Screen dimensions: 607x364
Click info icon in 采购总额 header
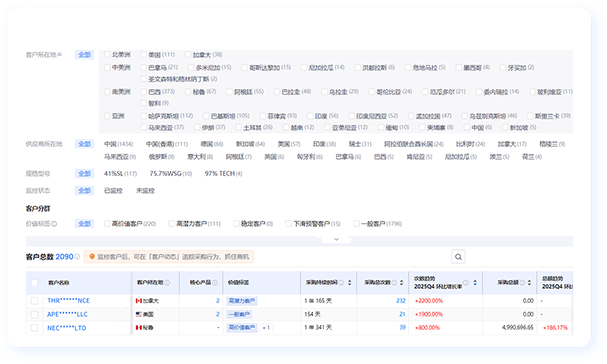point(522,283)
